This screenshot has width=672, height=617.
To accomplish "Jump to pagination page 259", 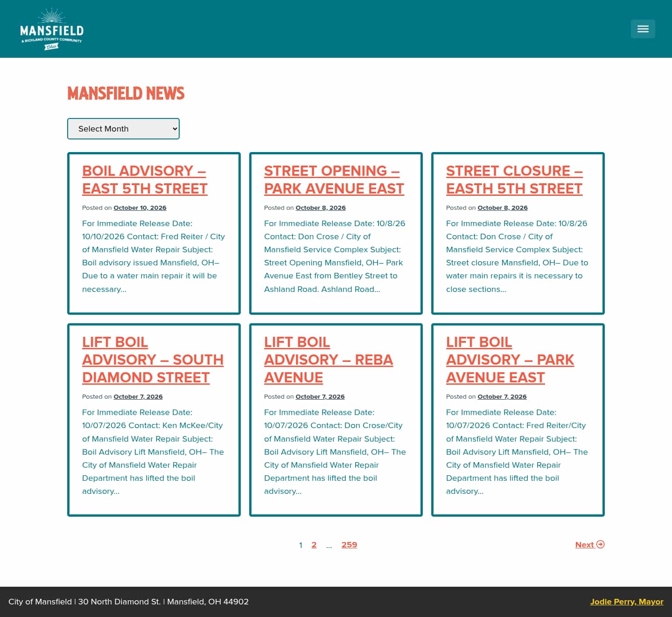I will (349, 545).
